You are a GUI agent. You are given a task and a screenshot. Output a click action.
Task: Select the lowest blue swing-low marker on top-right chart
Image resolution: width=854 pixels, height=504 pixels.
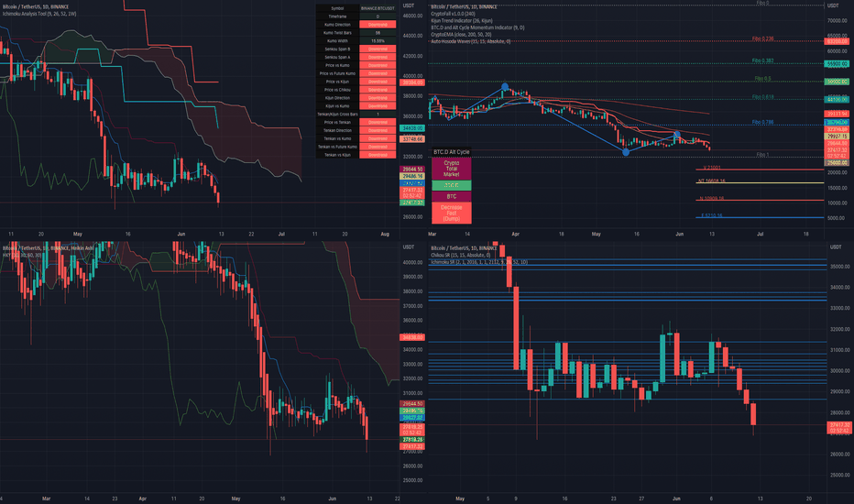click(626, 152)
